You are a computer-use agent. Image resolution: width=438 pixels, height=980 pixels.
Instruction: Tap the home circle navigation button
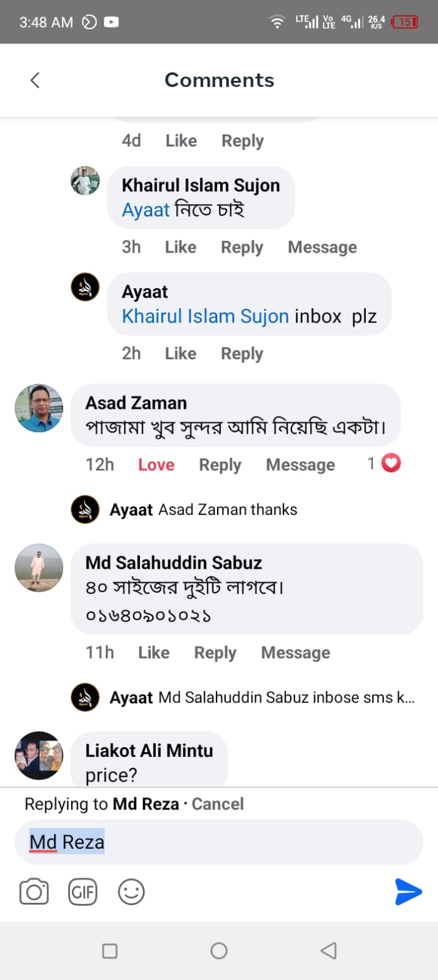click(x=219, y=951)
